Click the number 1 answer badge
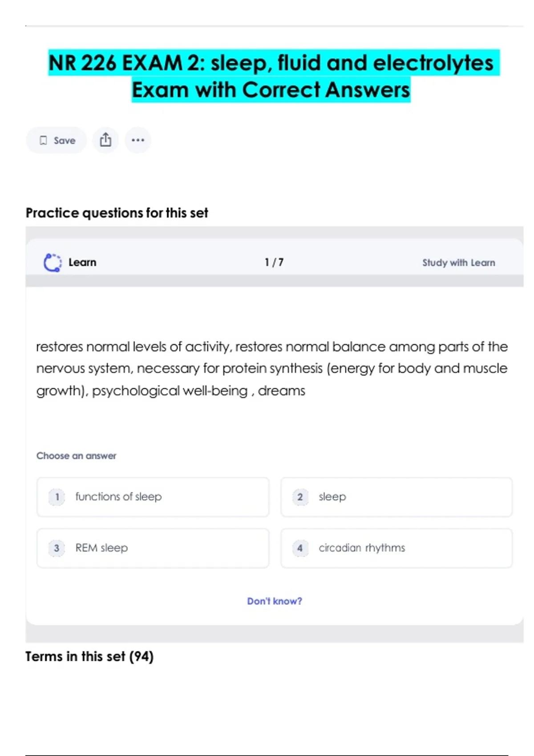The image size is (534, 756). pyautogui.click(x=57, y=497)
